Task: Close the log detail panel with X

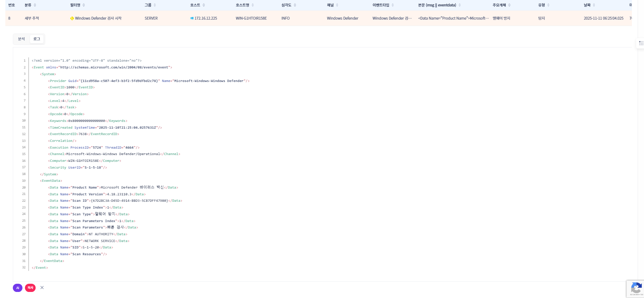Action: coord(42,288)
